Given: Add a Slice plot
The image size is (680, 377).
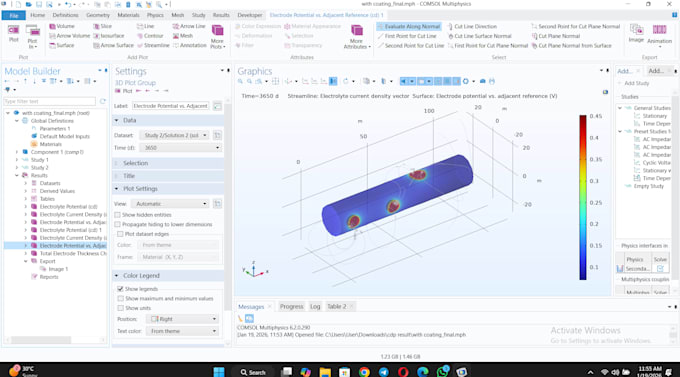Looking at the screenshot, I should click(x=102, y=26).
